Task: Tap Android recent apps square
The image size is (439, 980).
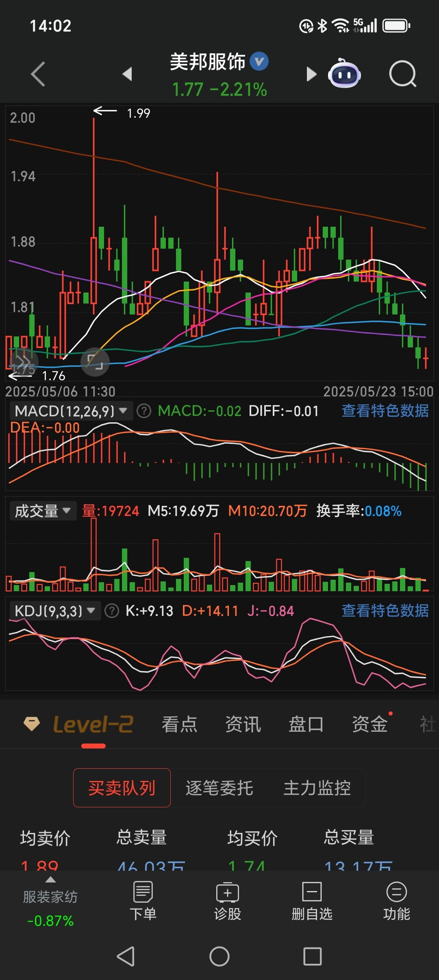Action: [x=313, y=956]
